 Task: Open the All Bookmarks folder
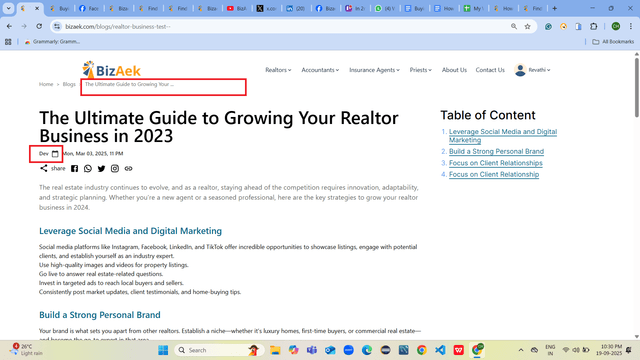coord(613,42)
